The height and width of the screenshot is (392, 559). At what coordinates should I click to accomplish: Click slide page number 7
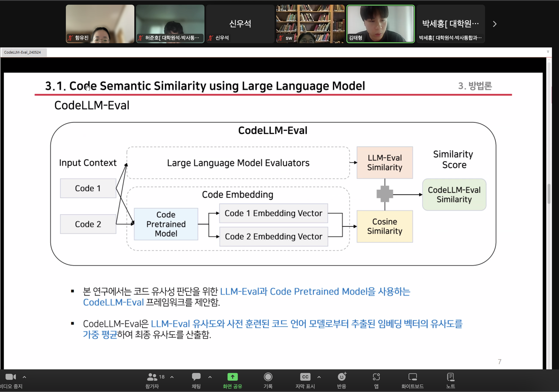[x=500, y=362]
